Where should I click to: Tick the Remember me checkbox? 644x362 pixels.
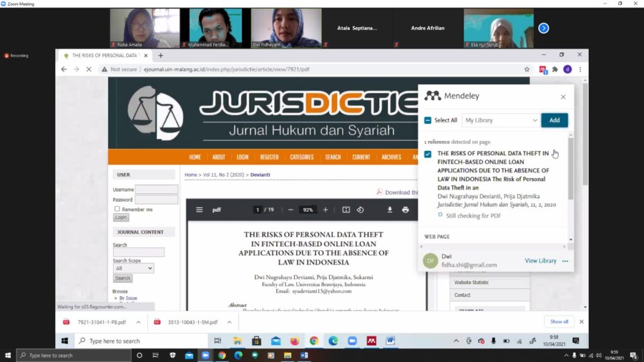pyautogui.click(x=117, y=209)
